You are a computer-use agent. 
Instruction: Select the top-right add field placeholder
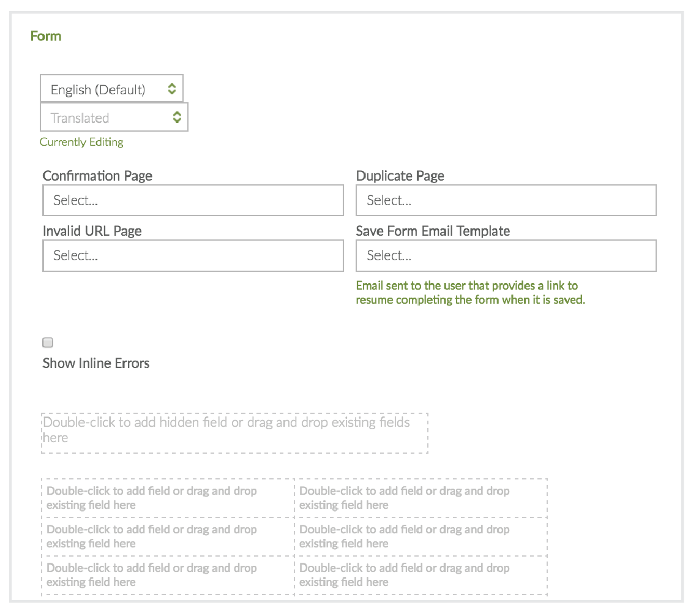[421, 498]
